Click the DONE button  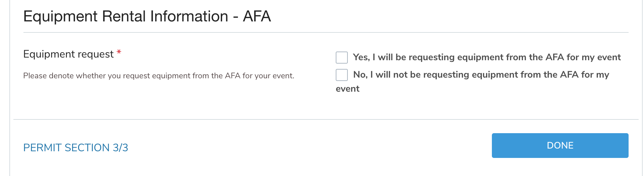(x=560, y=146)
